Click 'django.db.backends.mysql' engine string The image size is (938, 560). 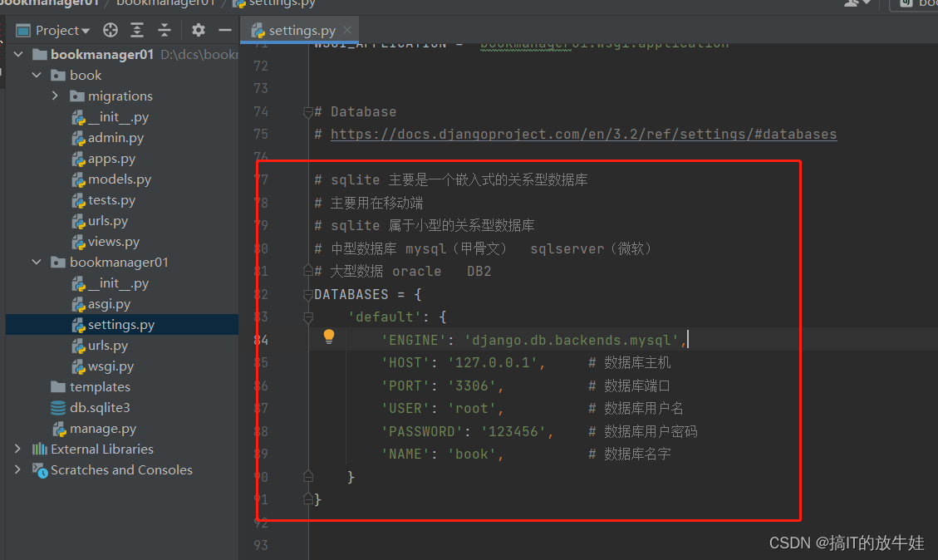pos(571,340)
